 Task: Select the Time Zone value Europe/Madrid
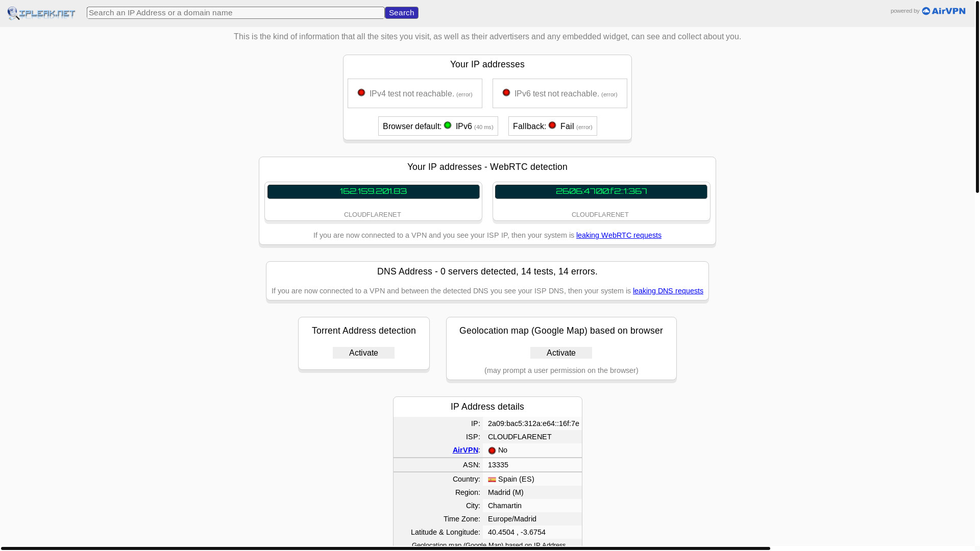(512, 519)
